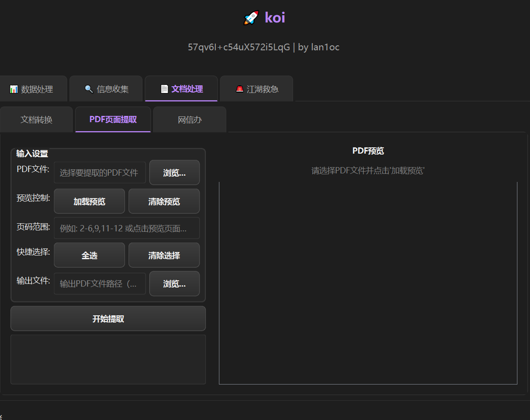Click the 清除选择 button
530x420 pixels.
point(164,255)
